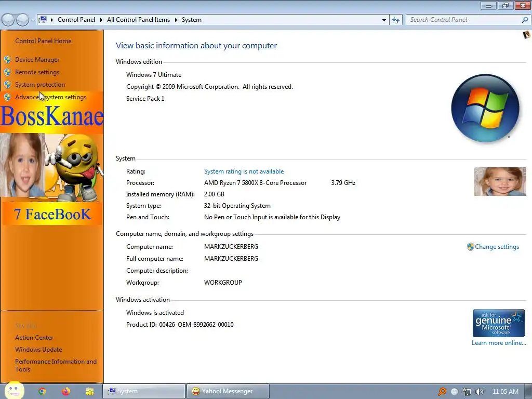The image size is (532, 399).
Task: Switch to Yahoo! Messenger taskbar button
Action: coord(228,391)
